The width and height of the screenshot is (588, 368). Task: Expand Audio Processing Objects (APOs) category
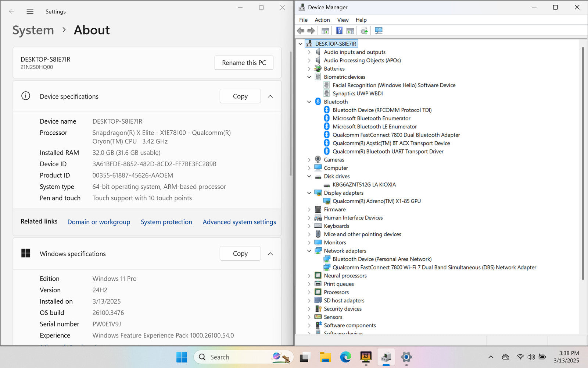(309, 60)
